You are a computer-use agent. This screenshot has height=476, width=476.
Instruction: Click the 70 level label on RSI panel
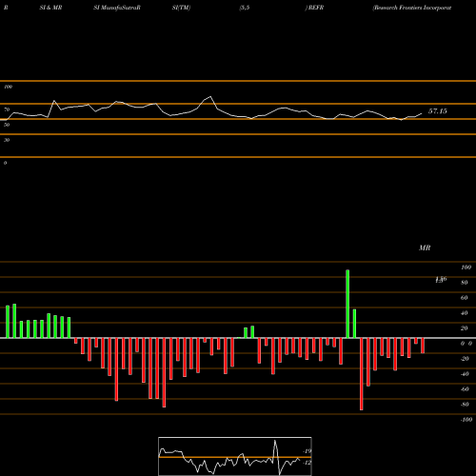click(x=7, y=109)
